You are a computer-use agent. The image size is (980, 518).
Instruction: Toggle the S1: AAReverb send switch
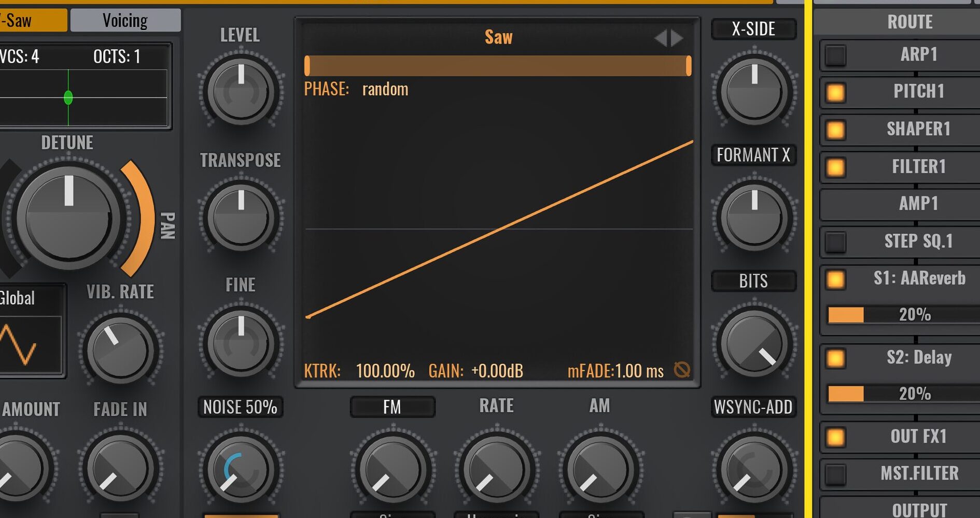[835, 279]
